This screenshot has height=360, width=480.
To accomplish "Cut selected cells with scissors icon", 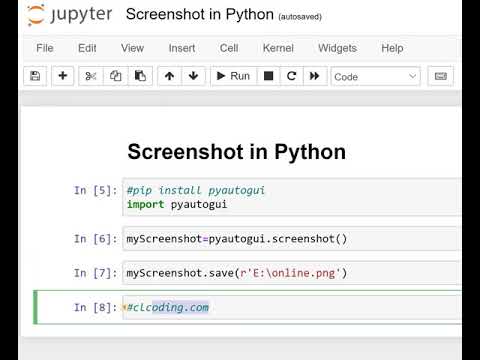I will coord(91,76).
